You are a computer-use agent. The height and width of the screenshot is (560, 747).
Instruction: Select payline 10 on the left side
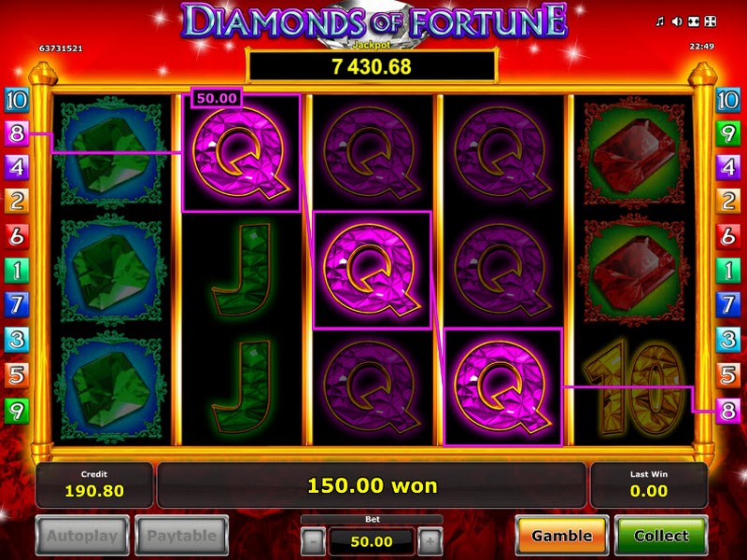[17, 101]
